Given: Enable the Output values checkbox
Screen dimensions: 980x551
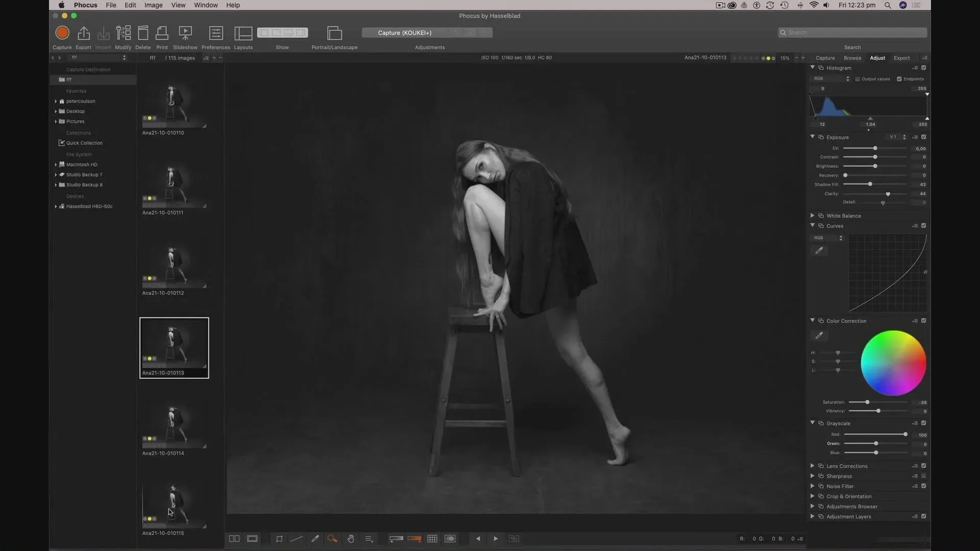Looking at the screenshot, I should pos(857,79).
